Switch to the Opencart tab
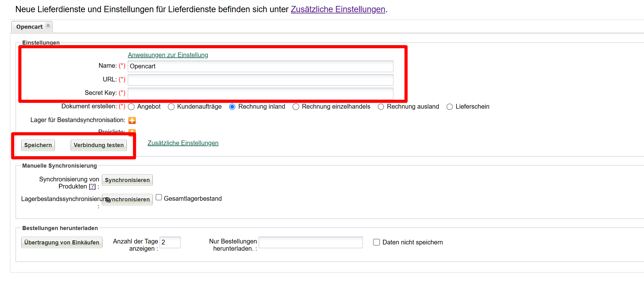The width and height of the screenshot is (644, 285). click(30, 27)
